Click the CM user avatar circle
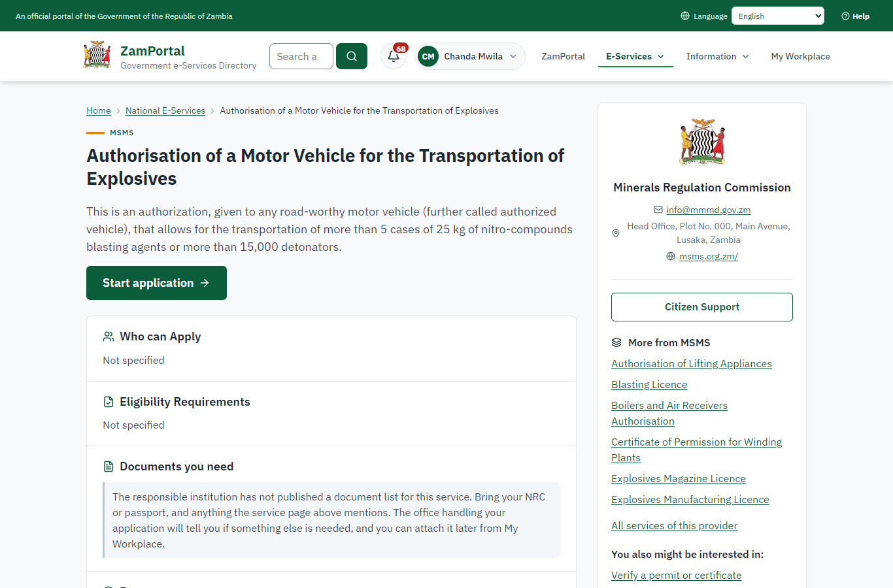The height and width of the screenshot is (588, 893). (x=428, y=56)
